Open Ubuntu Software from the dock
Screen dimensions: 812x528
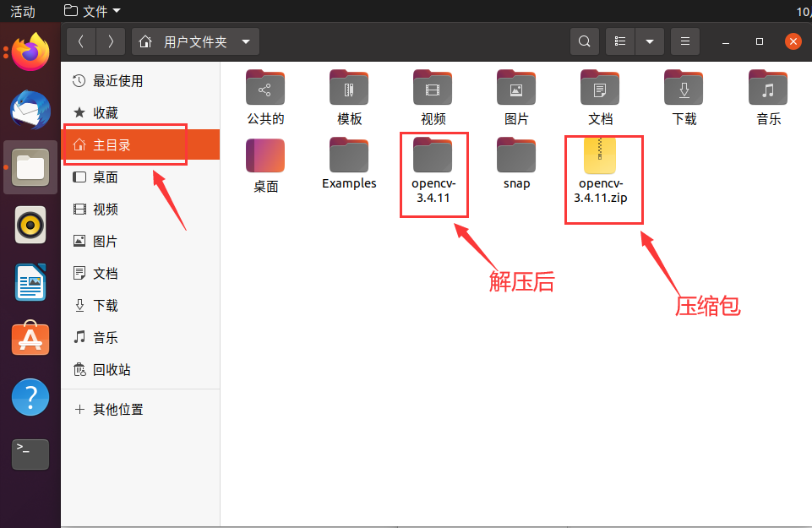coord(30,338)
